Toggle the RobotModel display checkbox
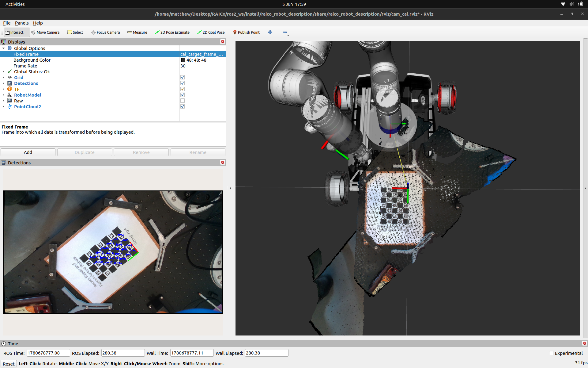Viewport: 588px width, 368px height. 183,95
